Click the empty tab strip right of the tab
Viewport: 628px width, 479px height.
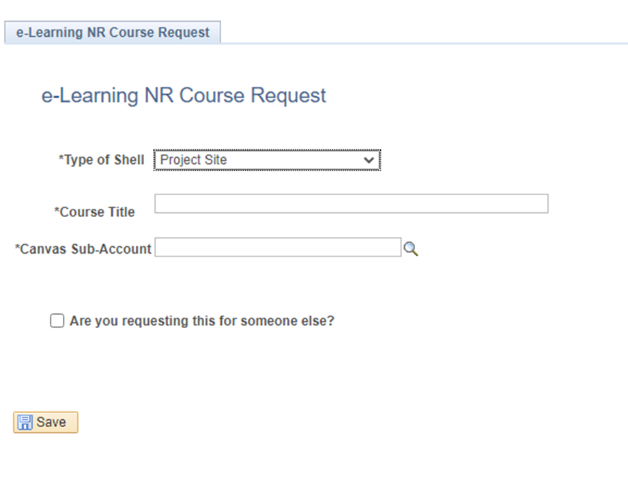click(420, 32)
